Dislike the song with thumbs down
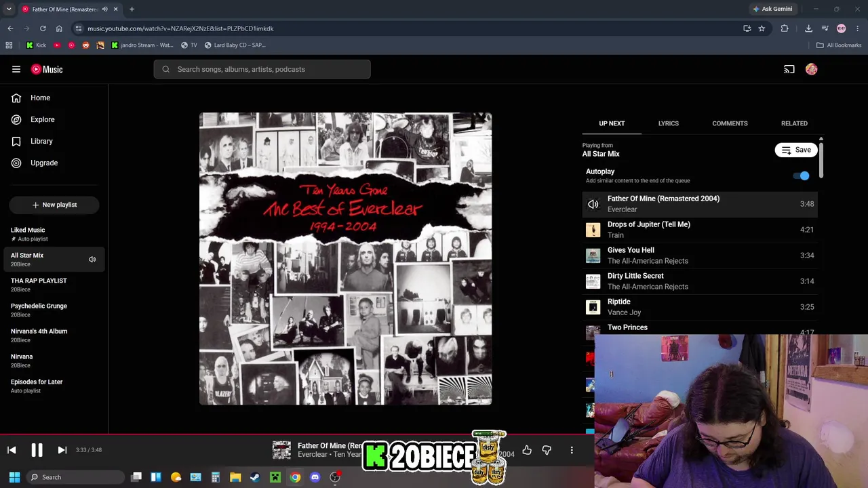Screen dimensions: 868x488 click(547, 450)
